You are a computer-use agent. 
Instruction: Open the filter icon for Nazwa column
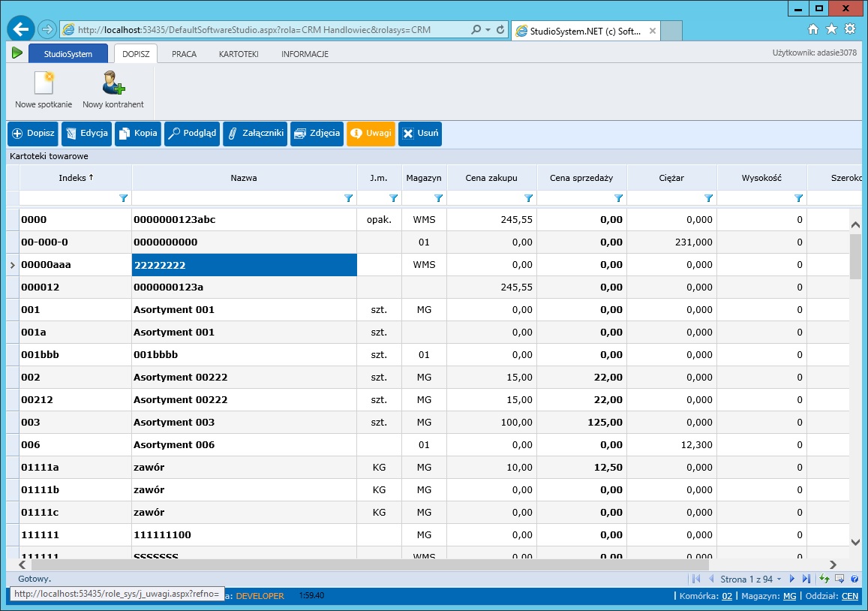coord(348,198)
